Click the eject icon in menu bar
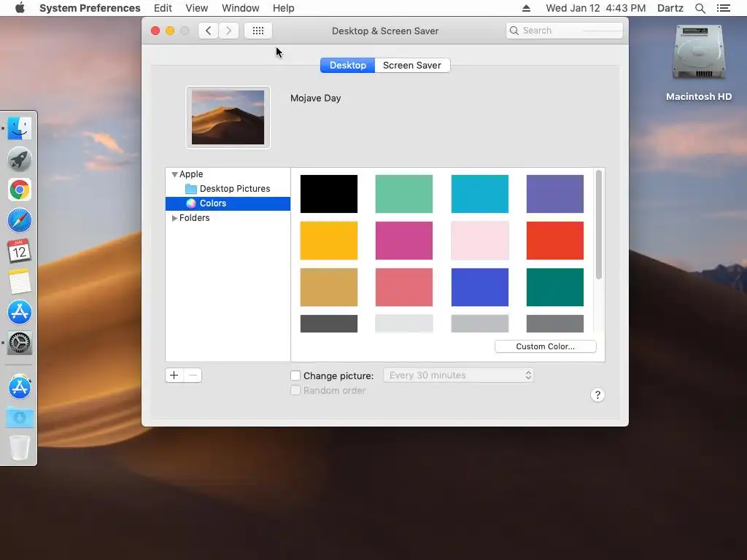Screen dimensions: 747x560 (x=526, y=8)
